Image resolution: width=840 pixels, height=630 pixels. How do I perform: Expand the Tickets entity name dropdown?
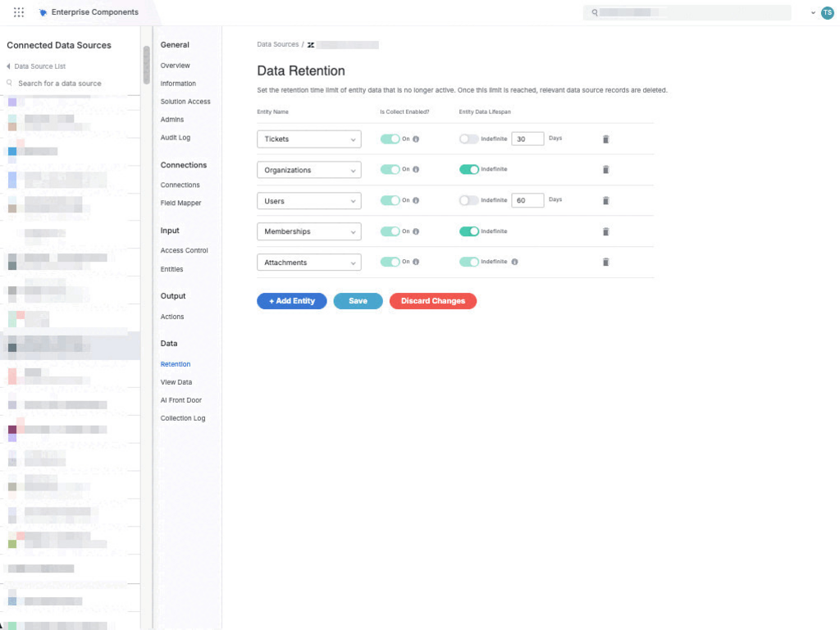click(308, 139)
